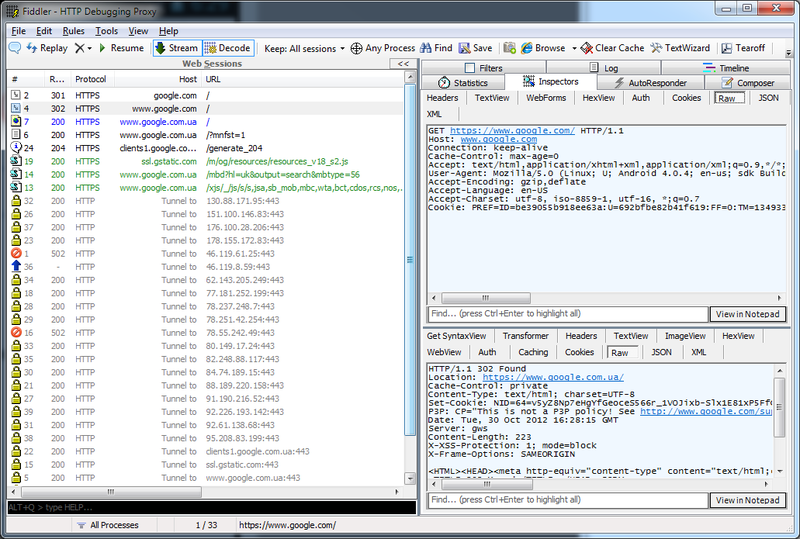800x539 pixels.
Task: Open the TextWizard tool
Action: [x=680, y=48]
